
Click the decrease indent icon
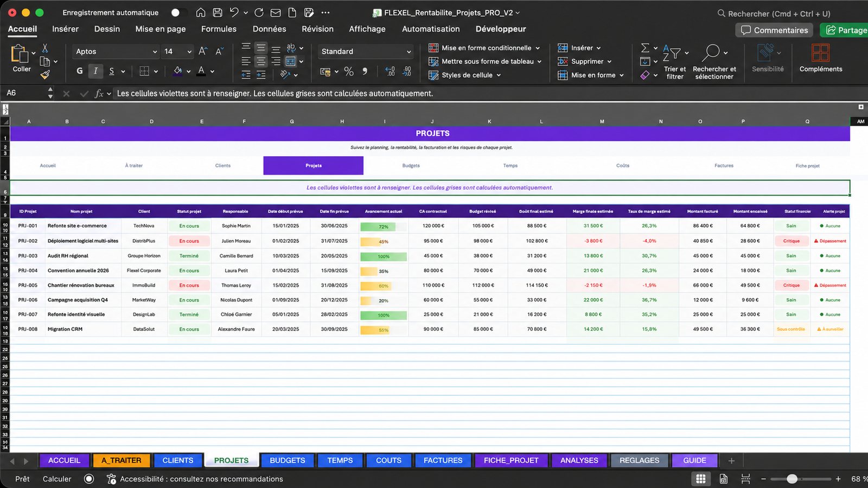(246, 75)
